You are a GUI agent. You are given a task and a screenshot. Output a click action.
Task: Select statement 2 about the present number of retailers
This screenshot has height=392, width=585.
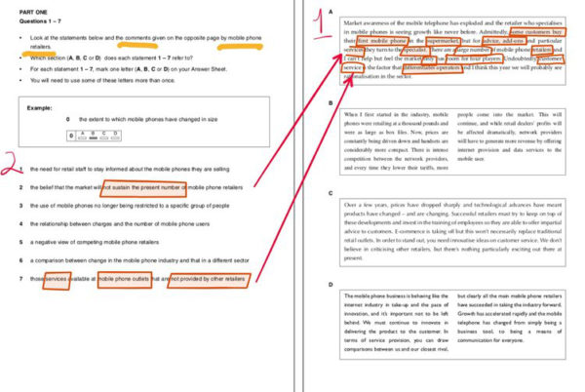[136, 187]
